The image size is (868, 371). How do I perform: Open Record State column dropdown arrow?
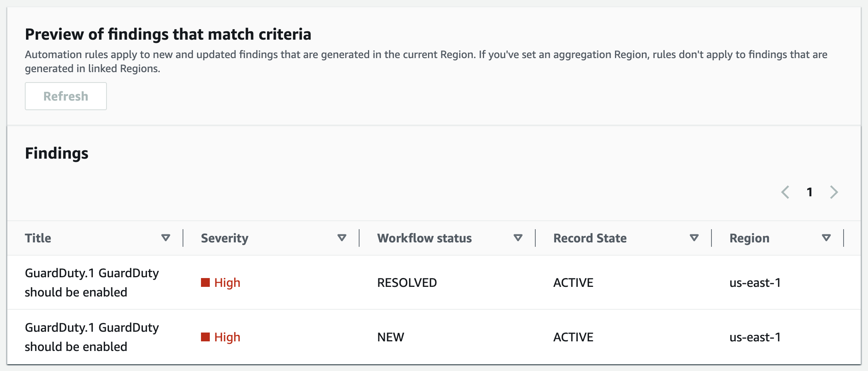tap(694, 238)
